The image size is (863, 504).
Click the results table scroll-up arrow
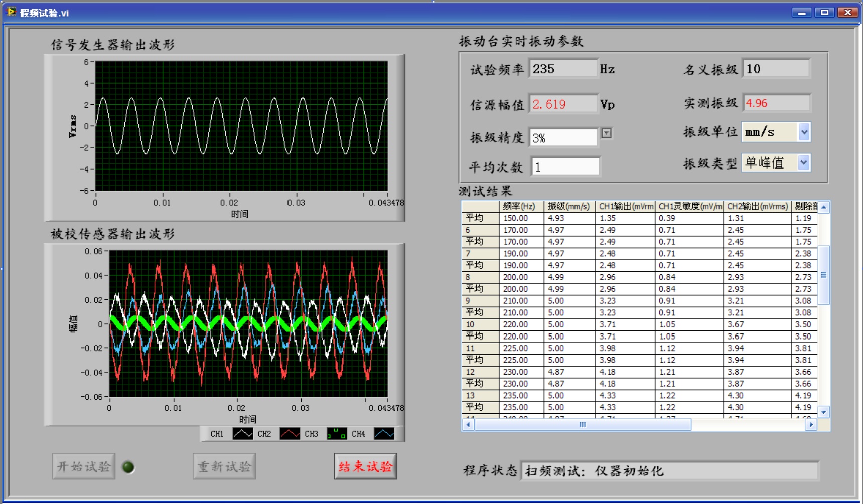coord(824,207)
